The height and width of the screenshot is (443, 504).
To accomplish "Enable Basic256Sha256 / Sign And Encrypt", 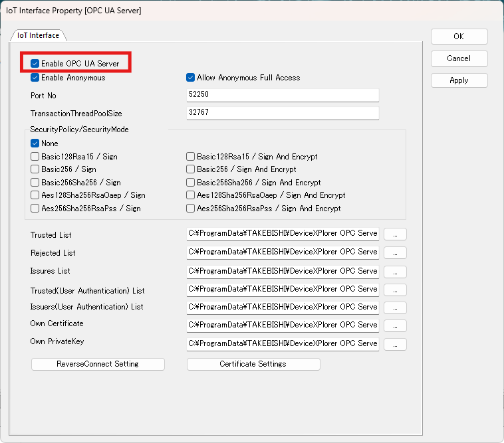I will pos(191,183).
